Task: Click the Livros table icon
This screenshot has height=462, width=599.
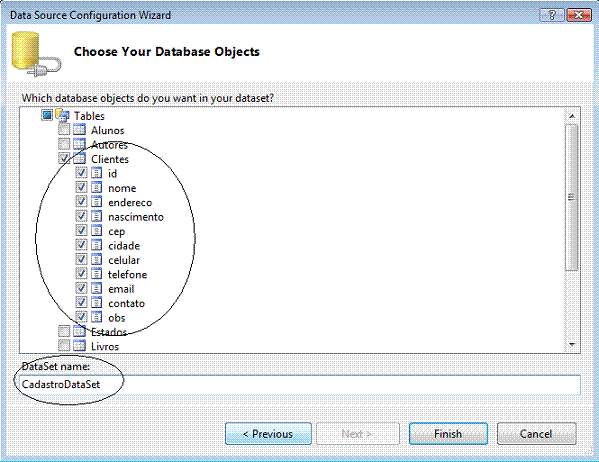Action: click(x=79, y=346)
